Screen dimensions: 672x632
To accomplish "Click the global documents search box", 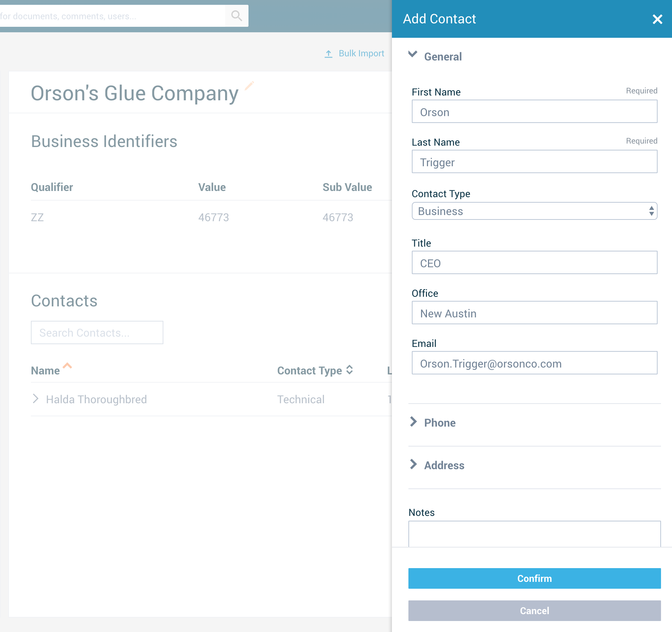I will click(x=113, y=16).
